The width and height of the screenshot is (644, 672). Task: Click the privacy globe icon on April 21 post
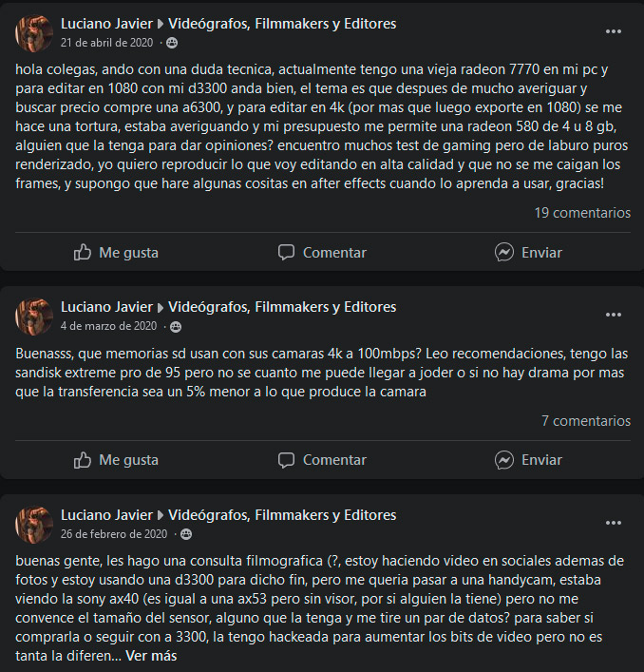[171, 43]
